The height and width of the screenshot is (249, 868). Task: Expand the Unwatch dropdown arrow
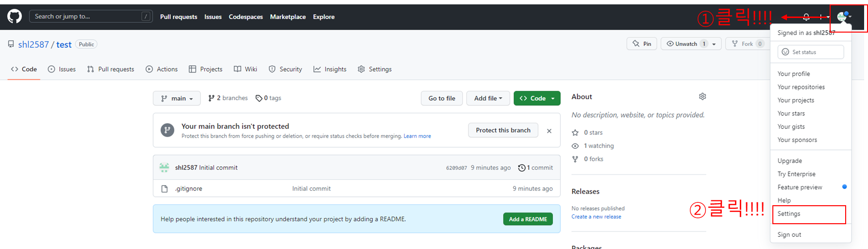[x=714, y=44]
